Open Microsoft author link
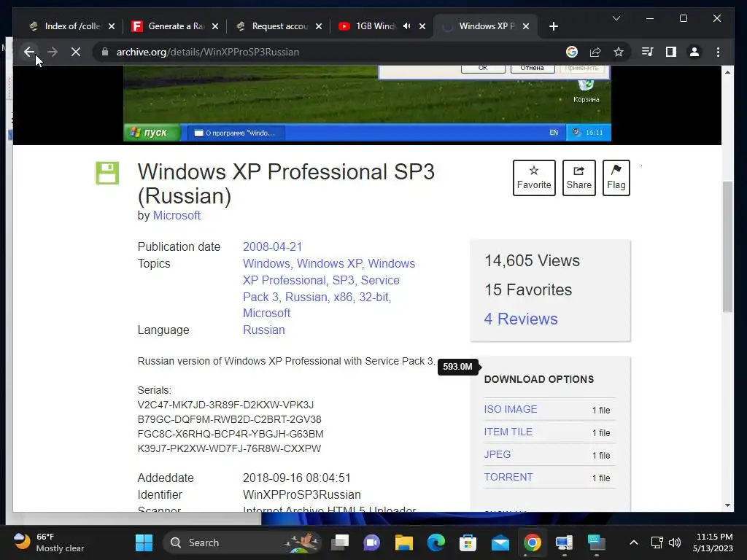This screenshot has width=747, height=560. [177, 215]
